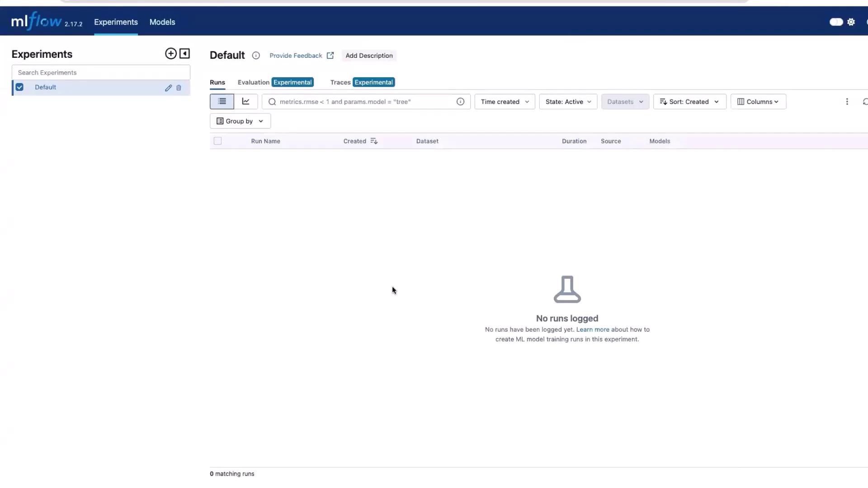Click the Add Description button

[369, 56]
